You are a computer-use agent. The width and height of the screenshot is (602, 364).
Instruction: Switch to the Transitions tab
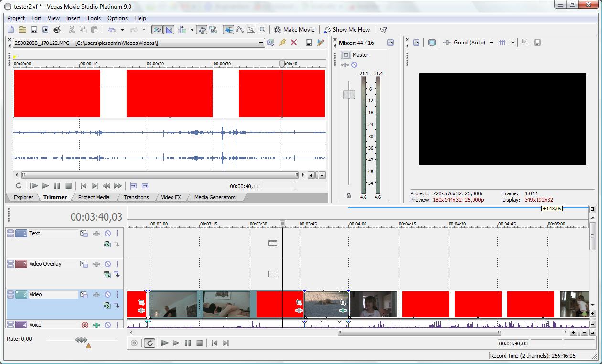pyautogui.click(x=136, y=197)
